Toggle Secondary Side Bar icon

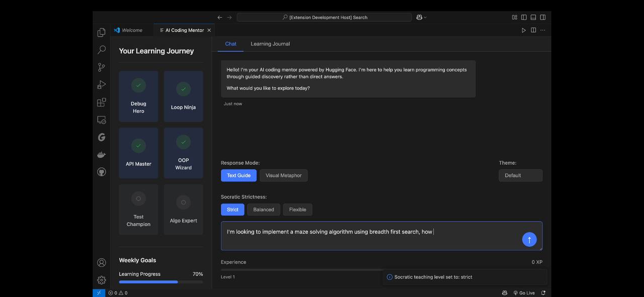point(543,17)
